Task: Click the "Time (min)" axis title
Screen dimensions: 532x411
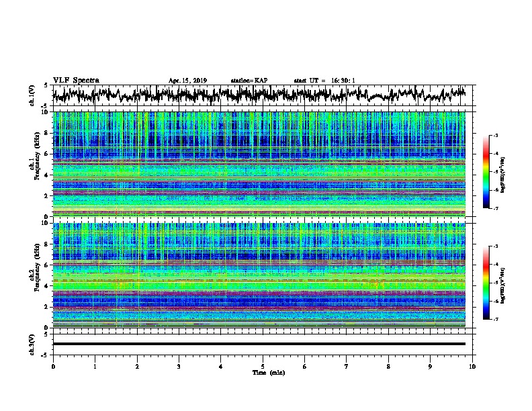Action: [x=269, y=373]
